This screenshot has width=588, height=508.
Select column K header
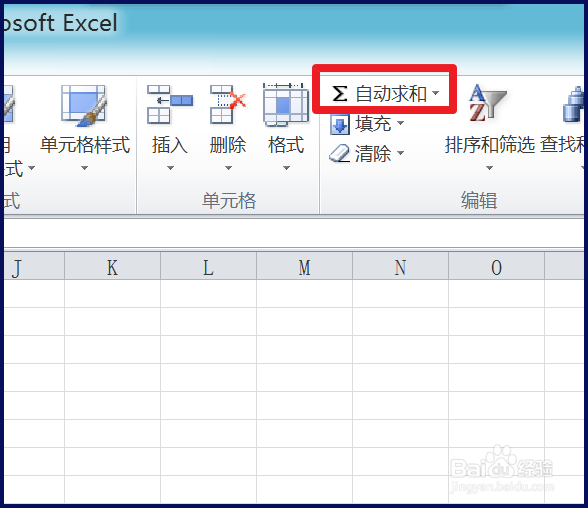tap(112, 266)
